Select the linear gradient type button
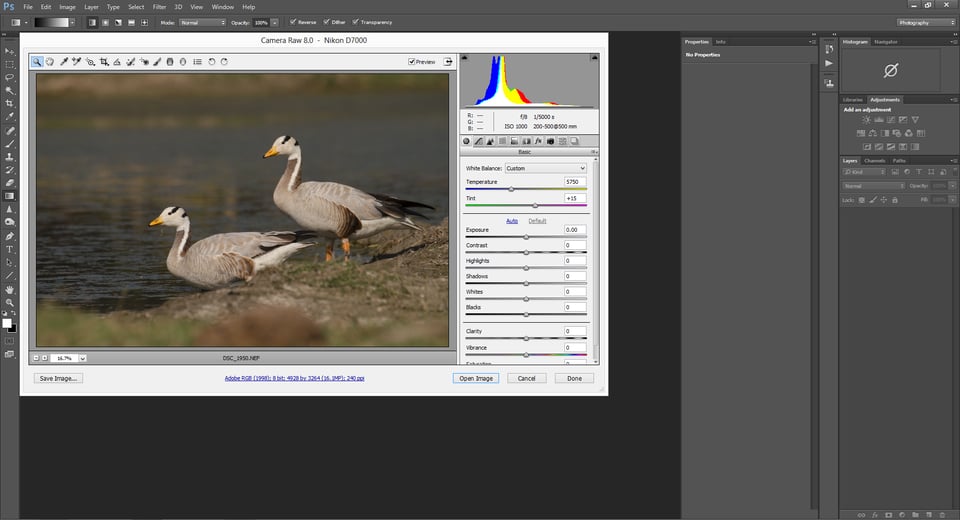This screenshot has height=520, width=960. coord(92,23)
